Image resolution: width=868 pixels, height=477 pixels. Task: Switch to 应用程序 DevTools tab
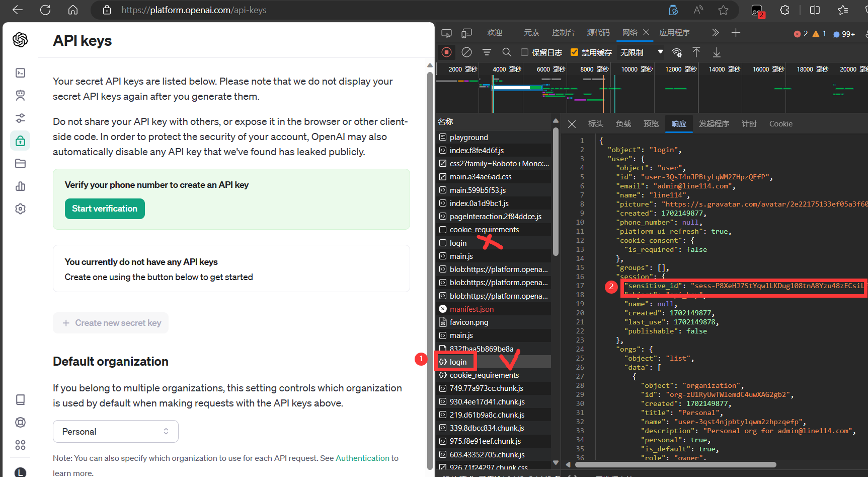(674, 33)
